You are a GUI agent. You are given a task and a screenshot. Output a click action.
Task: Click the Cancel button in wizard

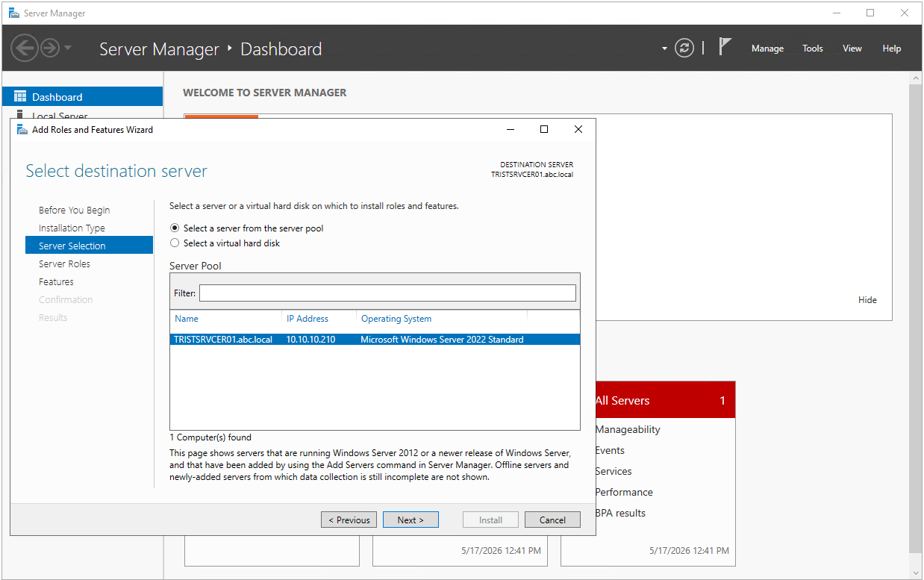click(552, 520)
